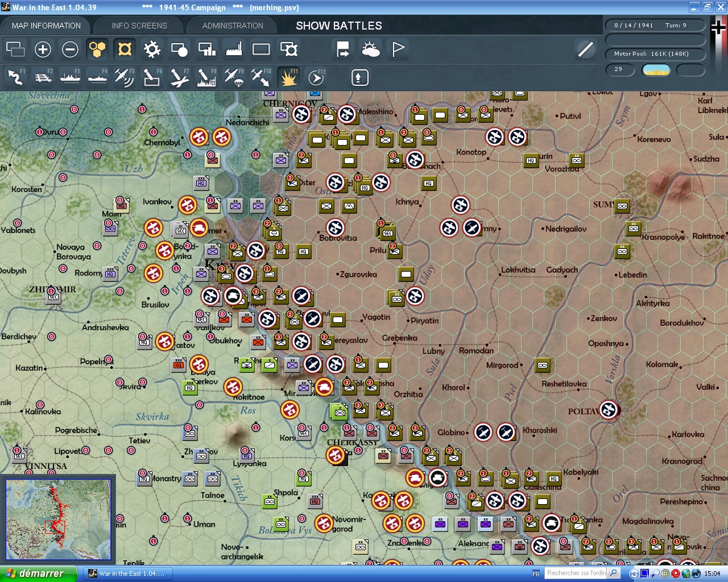This screenshot has height=582, width=728.
Task: Click the system tray clock 15:04
Action: 712,574
